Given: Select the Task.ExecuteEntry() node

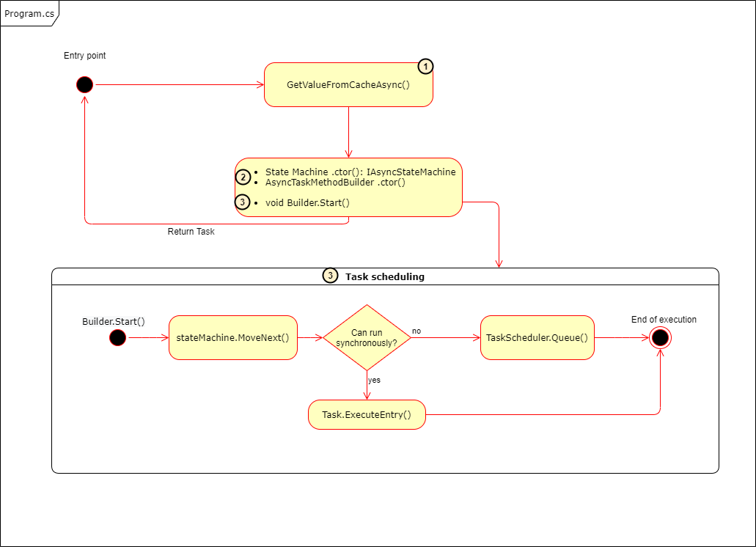Looking at the screenshot, I should (x=367, y=414).
